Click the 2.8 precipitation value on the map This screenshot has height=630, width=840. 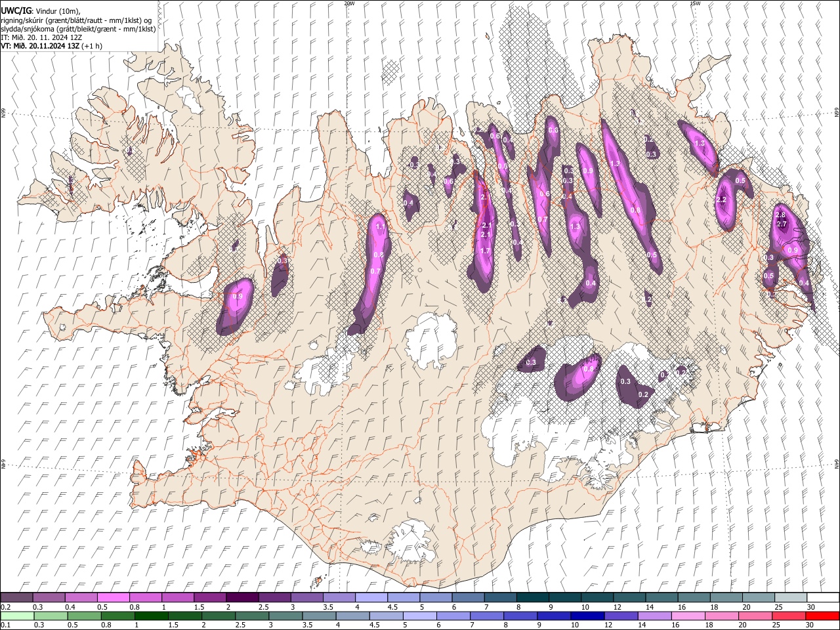(780, 215)
